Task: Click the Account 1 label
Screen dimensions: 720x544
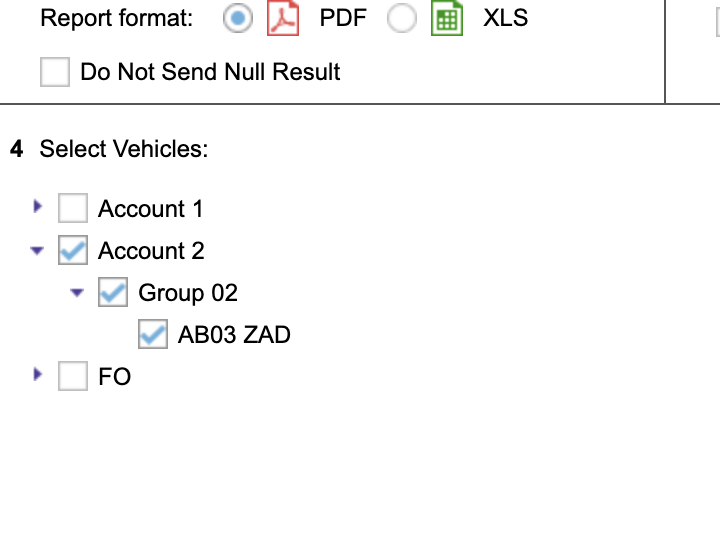Action: click(x=150, y=209)
